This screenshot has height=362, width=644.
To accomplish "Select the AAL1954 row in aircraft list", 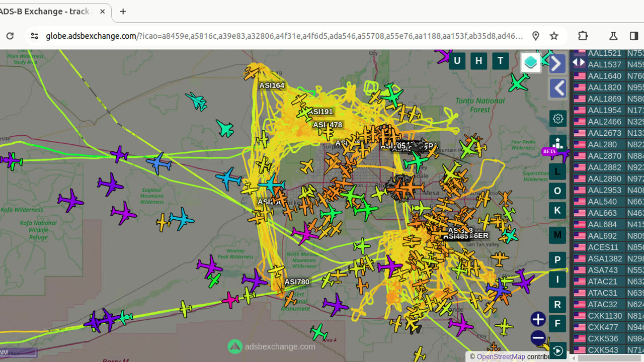I will (x=608, y=110).
